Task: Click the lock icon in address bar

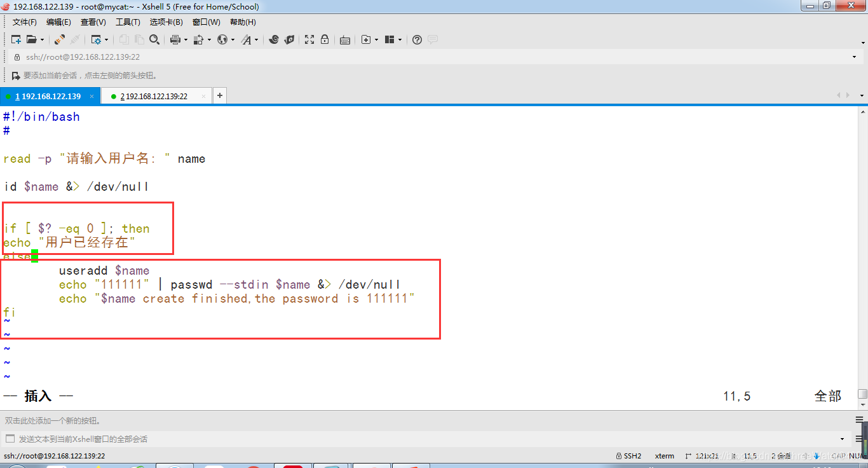Action: pos(17,57)
